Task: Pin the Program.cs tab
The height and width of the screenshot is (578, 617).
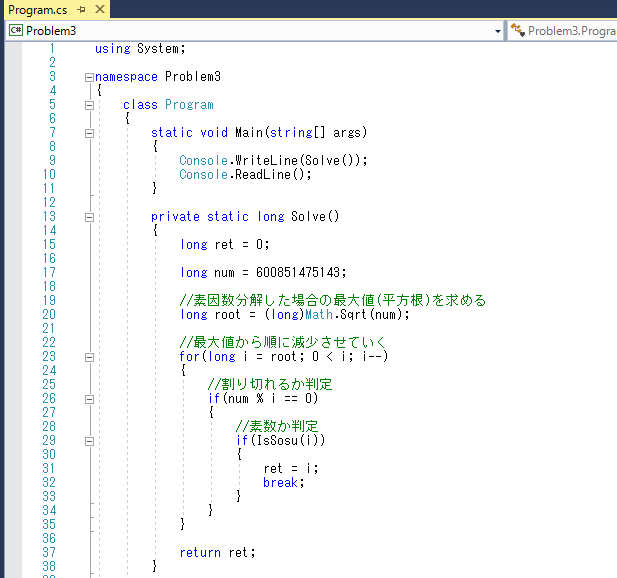Action: click(x=81, y=10)
